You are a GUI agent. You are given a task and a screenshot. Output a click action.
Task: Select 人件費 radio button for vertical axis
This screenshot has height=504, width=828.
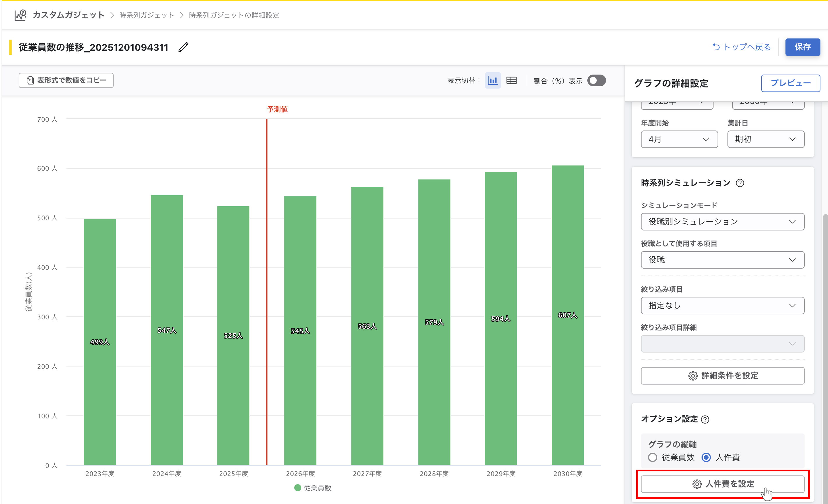(706, 457)
